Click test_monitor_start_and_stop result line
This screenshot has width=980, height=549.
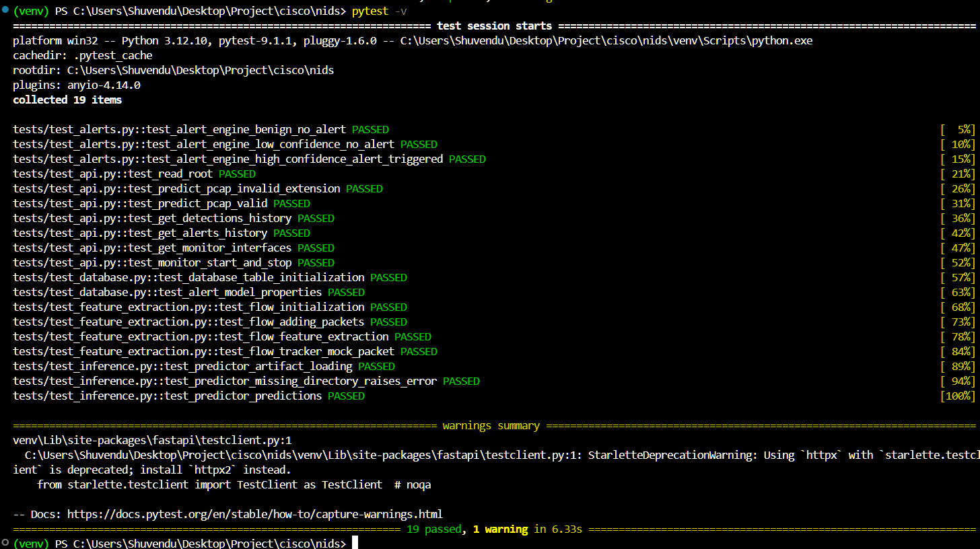(x=174, y=263)
